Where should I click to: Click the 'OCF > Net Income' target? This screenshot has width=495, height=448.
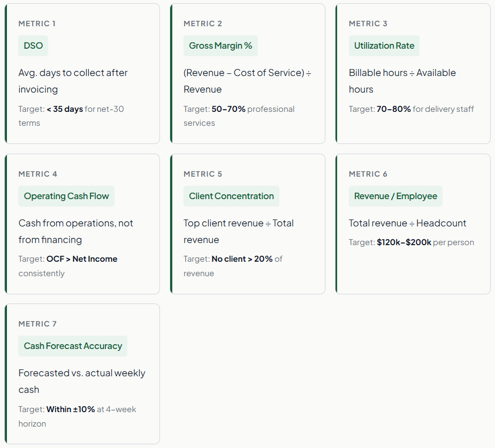tap(82, 259)
